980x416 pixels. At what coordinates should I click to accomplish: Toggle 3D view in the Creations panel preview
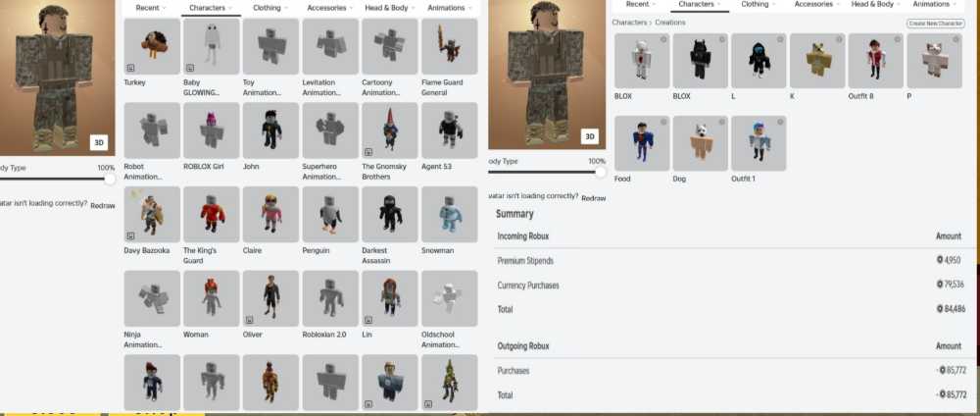[x=589, y=136]
